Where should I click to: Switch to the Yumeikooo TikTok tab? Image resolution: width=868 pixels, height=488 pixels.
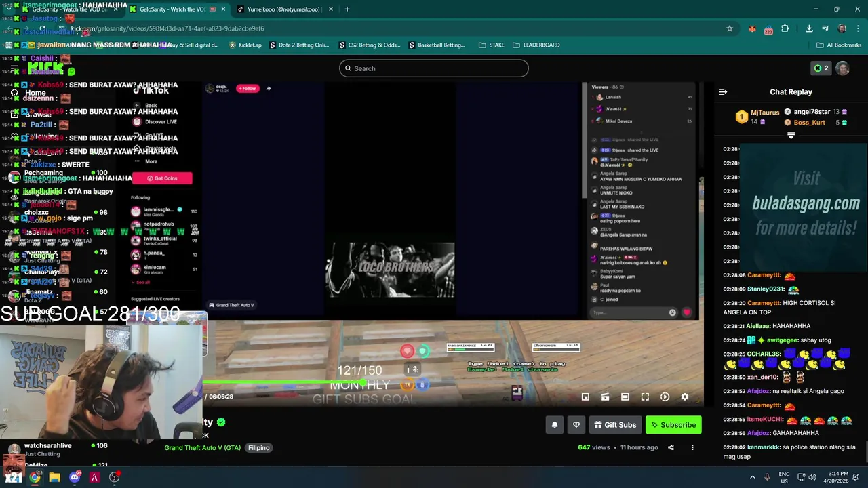point(283,9)
